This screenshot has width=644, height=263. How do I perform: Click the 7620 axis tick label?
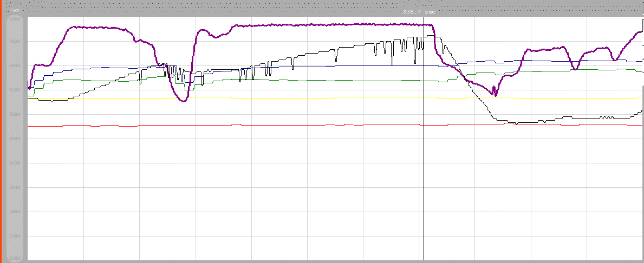point(15,41)
